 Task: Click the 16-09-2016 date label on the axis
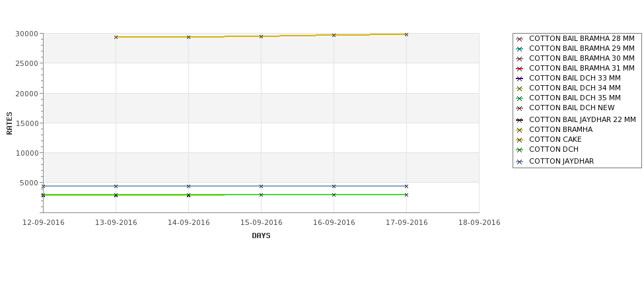tap(334, 223)
